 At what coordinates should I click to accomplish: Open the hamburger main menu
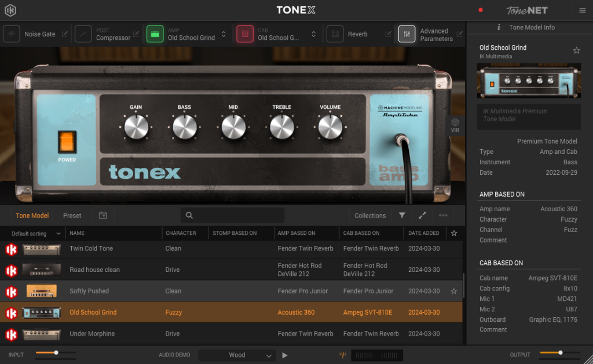(x=583, y=10)
